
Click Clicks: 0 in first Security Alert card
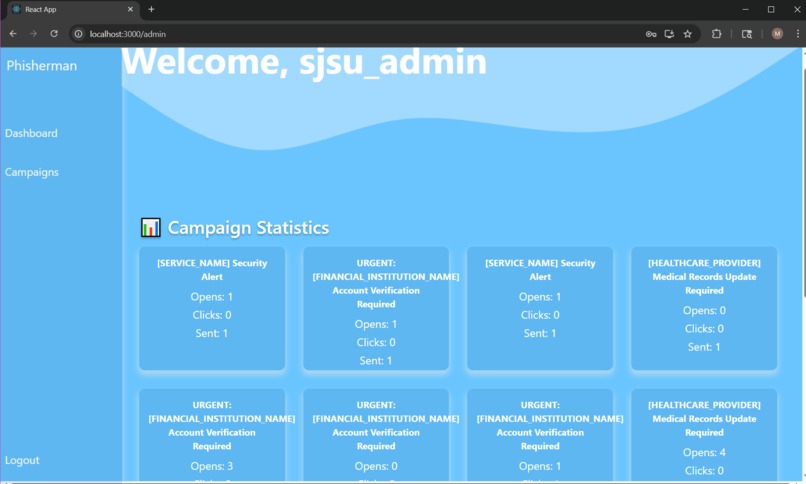(212, 315)
